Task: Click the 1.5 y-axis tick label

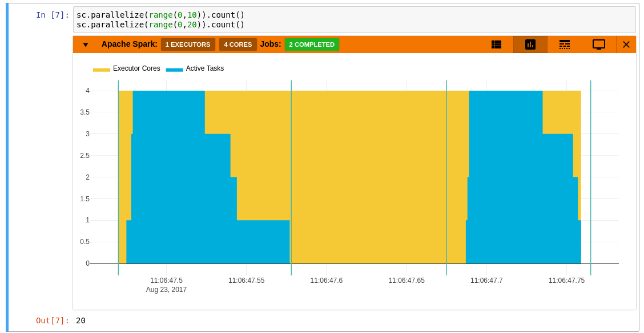Action: pyautogui.click(x=84, y=198)
